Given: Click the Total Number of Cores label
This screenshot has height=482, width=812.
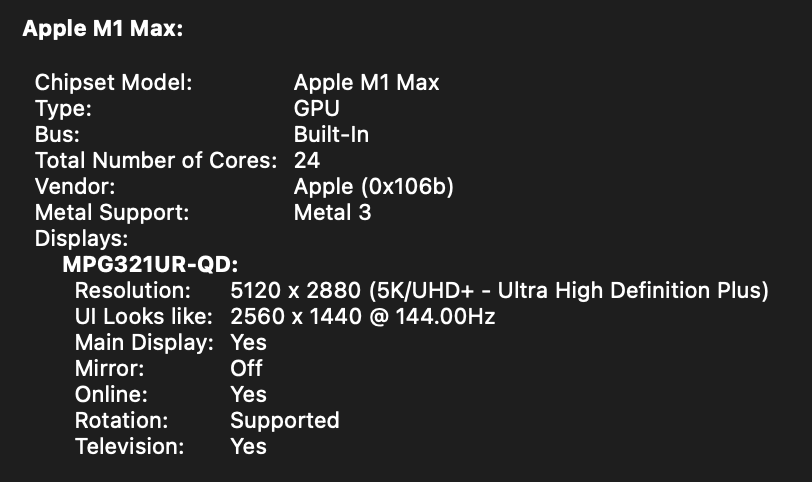Looking at the screenshot, I should pos(155,160).
